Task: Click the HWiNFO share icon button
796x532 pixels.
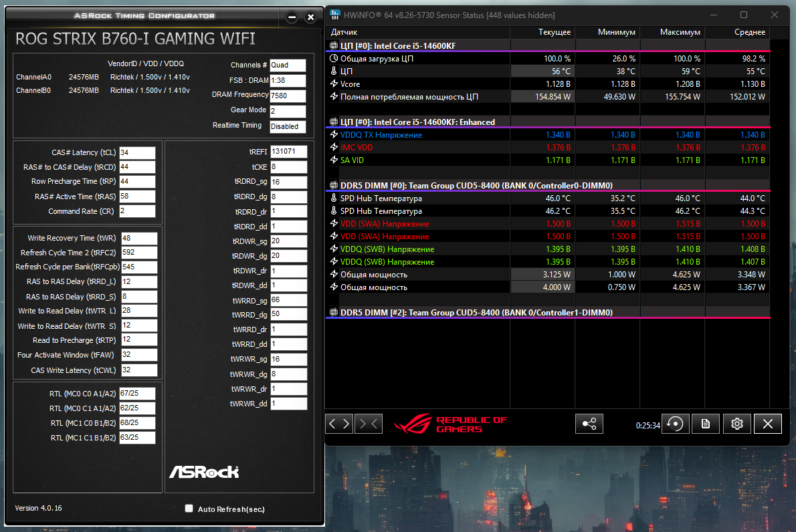Action: tap(589, 424)
